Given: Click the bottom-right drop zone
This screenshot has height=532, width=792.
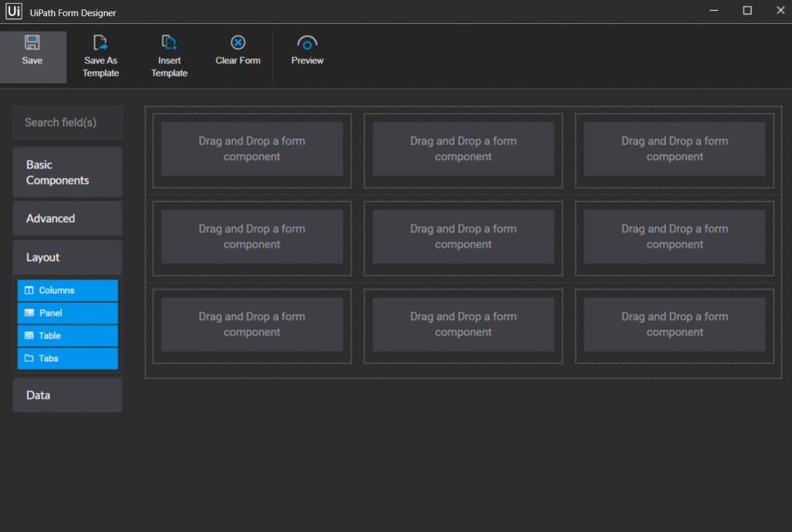Looking at the screenshot, I should click(674, 324).
